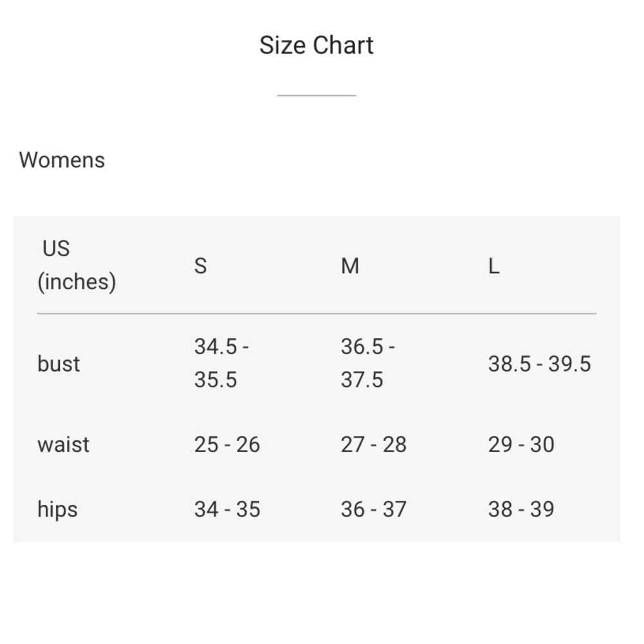The width and height of the screenshot is (644, 644).
Task: Click the hips row label
Action: 57,509
